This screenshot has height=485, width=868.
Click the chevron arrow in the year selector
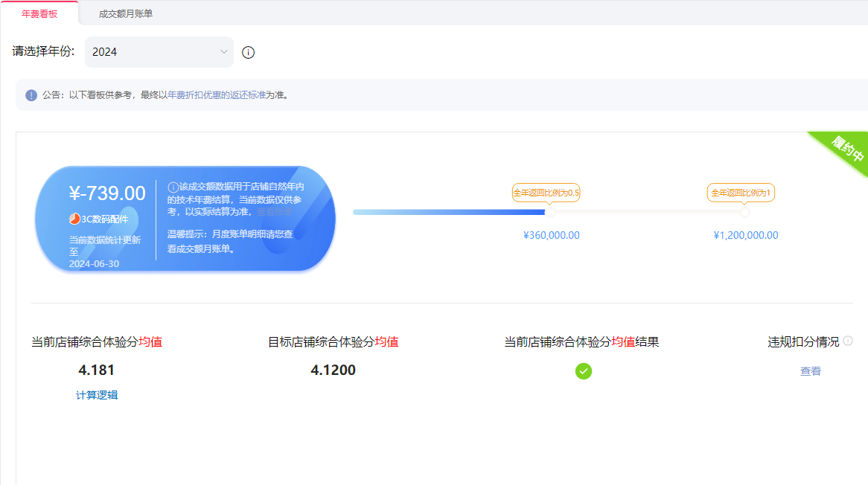pos(223,52)
